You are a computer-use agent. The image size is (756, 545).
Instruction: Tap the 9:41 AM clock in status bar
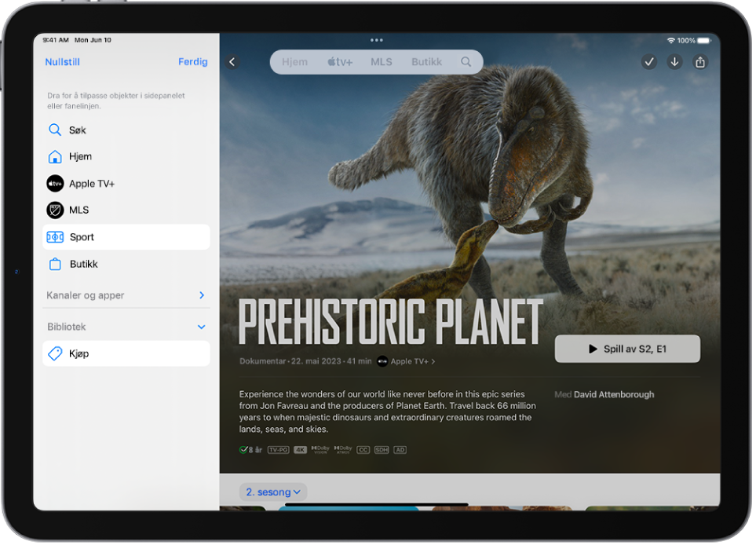[56, 40]
